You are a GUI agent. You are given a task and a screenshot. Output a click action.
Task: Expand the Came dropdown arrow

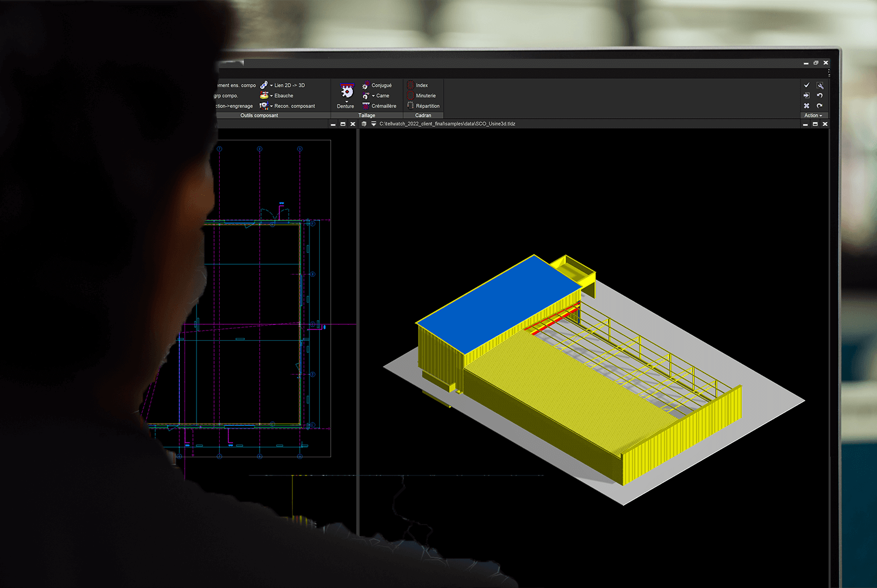tap(373, 96)
